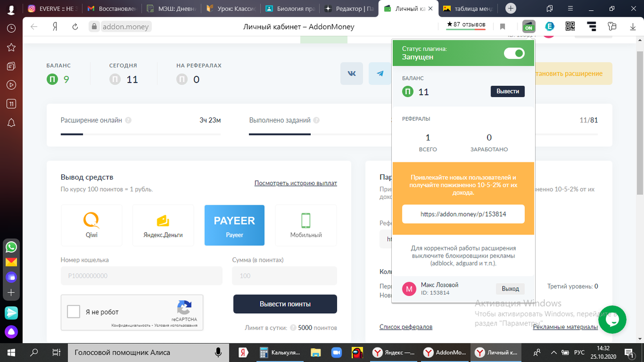Switch to the Урок: Классическая tab
Viewport: 644px width, 362px height.
(230, 9)
